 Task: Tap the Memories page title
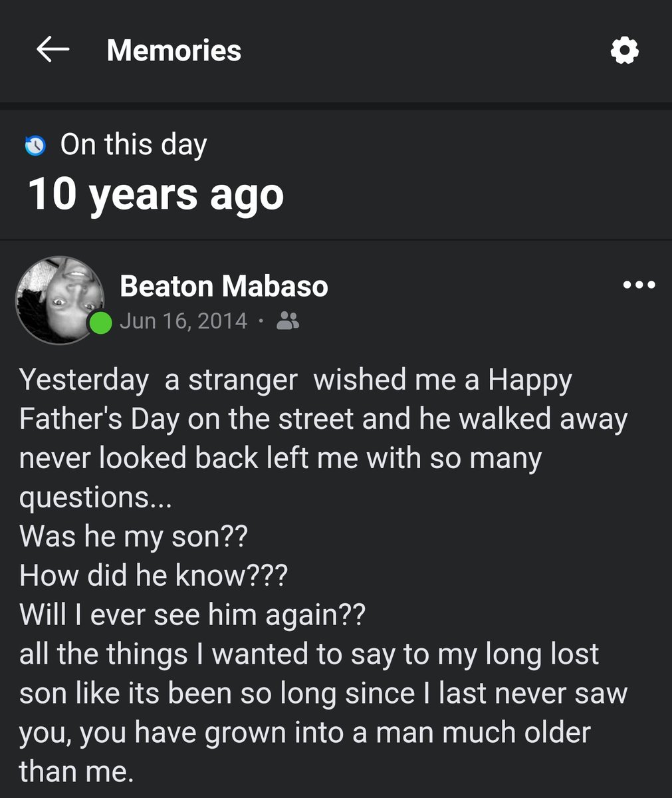[174, 51]
